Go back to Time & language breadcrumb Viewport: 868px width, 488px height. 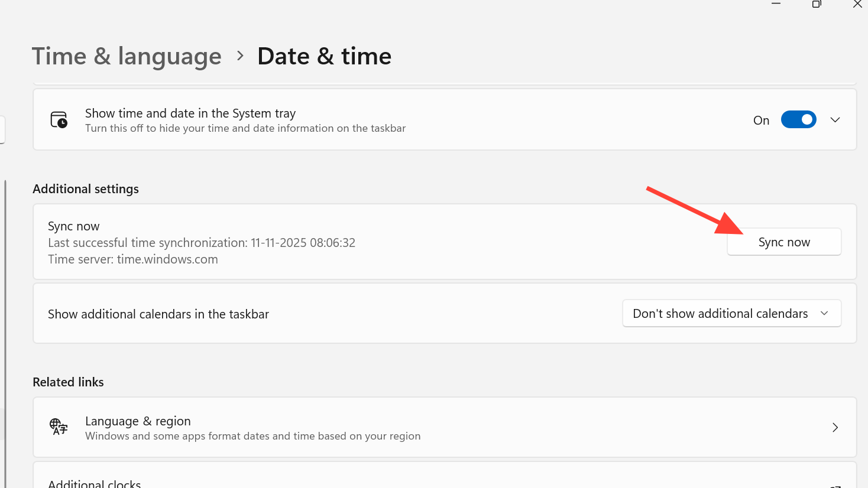click(127, 56)
